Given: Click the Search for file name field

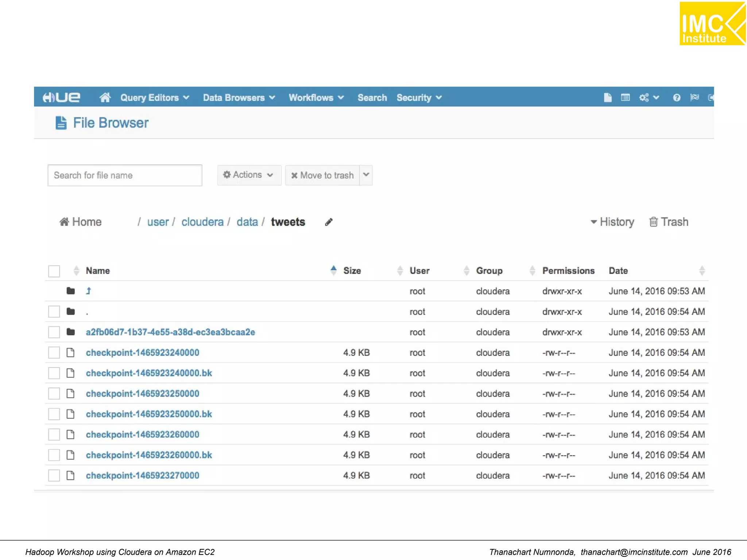Looking at the screenshot, I should coord(125,175).
